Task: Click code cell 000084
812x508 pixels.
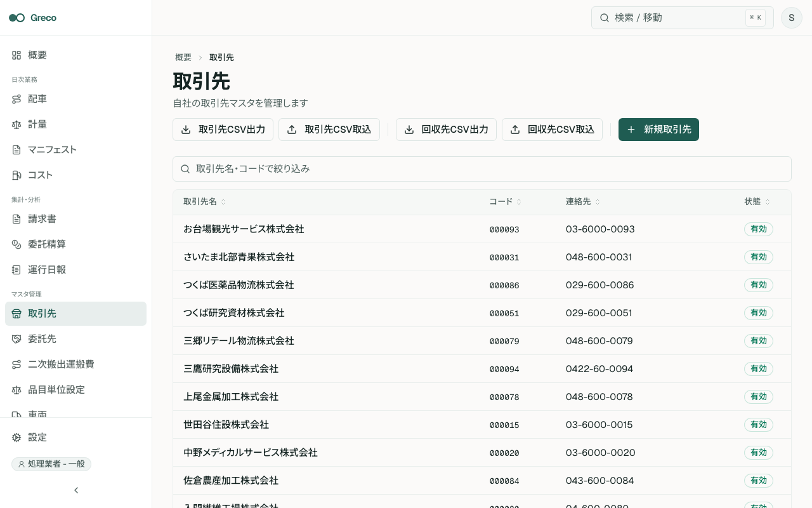Action: (x=504, y=481)
